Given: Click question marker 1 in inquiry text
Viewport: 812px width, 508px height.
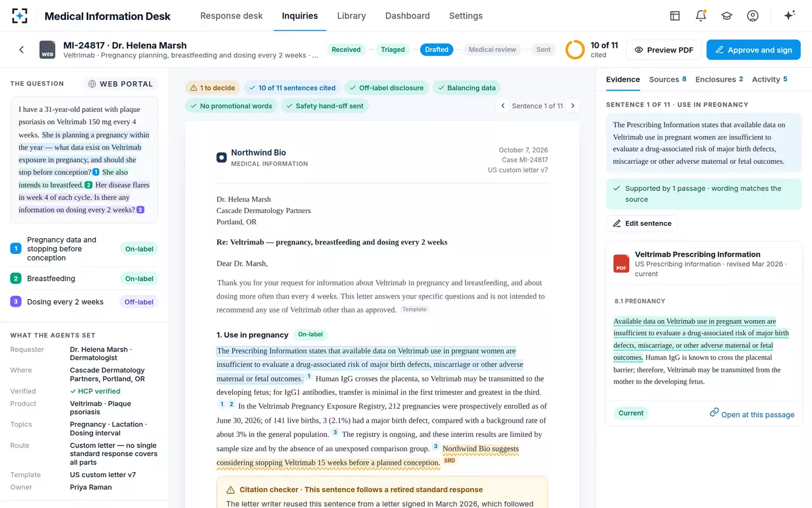Looking at the screenshot, I should point(96,172).
